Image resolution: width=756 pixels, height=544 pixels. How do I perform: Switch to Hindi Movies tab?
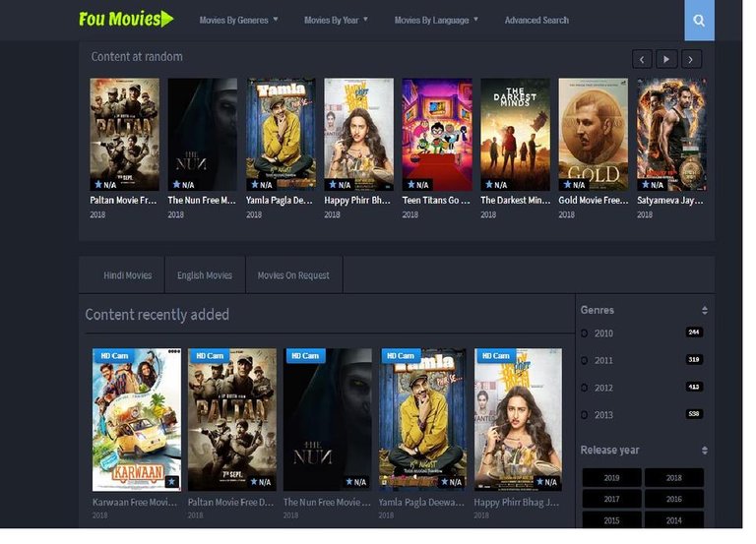point(128,275)
